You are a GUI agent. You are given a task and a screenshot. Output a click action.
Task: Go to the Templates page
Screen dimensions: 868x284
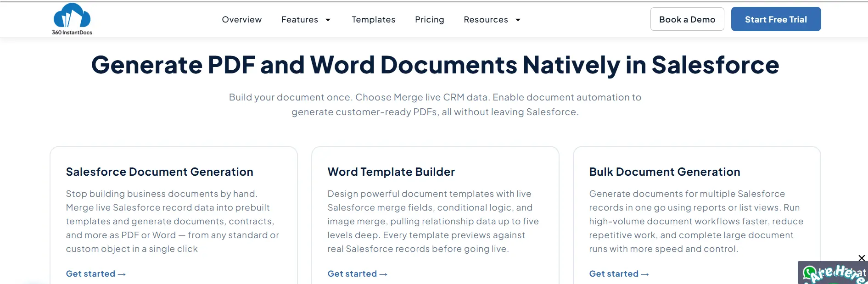[374, 20]
